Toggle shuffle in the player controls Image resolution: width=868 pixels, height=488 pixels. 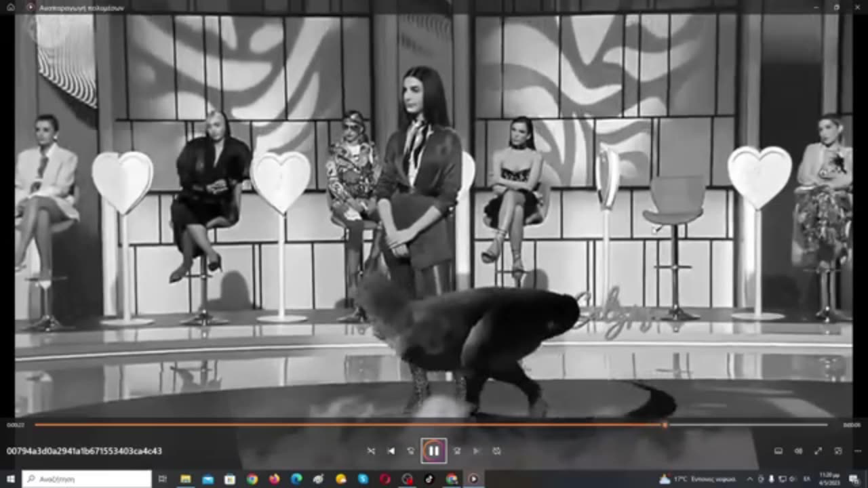[x=371, y=451]
